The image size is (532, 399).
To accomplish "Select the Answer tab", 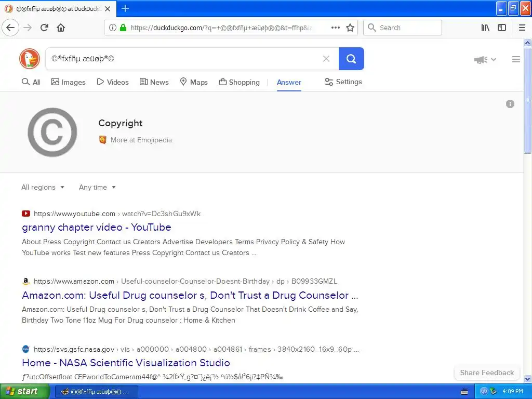I will point(289,82).
